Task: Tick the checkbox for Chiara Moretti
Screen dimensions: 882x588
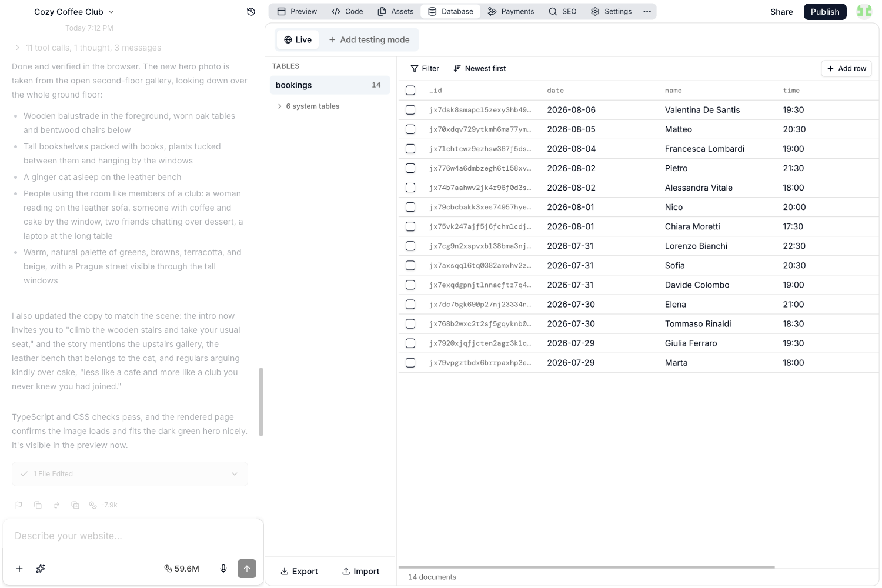Action: coord(410,226)
